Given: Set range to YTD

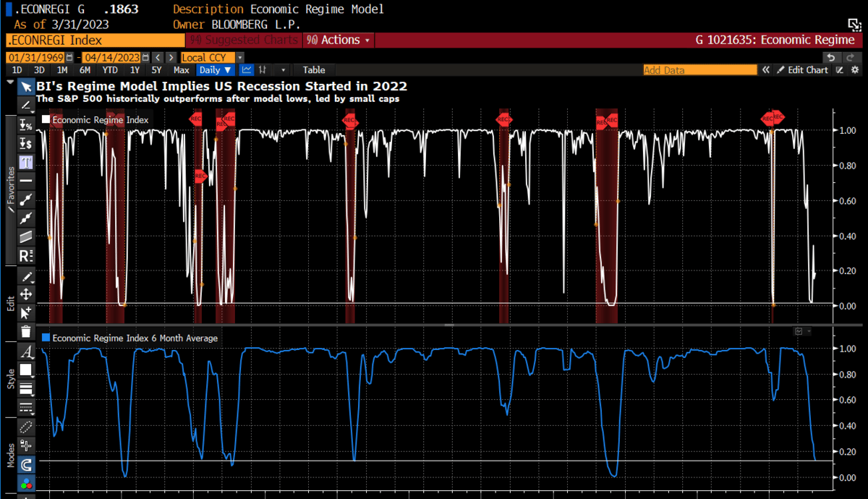Looking at the screenshot, I should pos(110,70).
